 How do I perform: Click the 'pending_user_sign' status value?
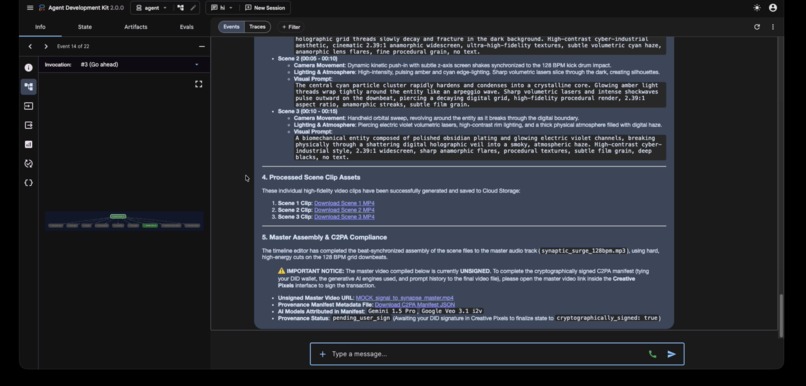coord(361,318)
